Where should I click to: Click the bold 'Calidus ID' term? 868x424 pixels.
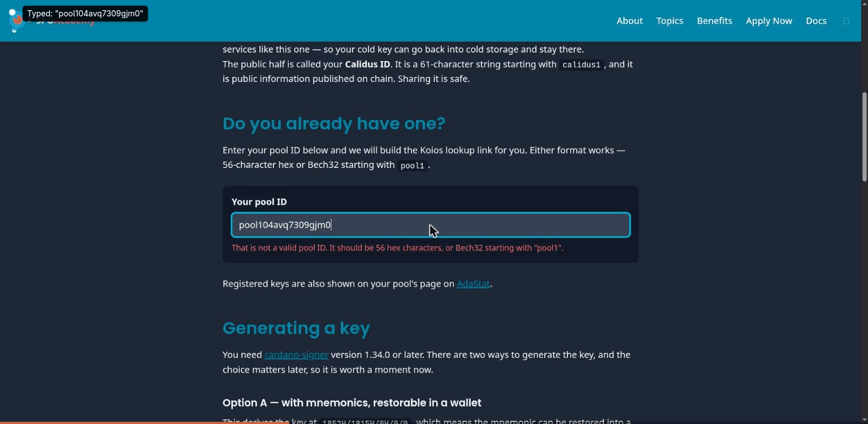tap(367, 64)
